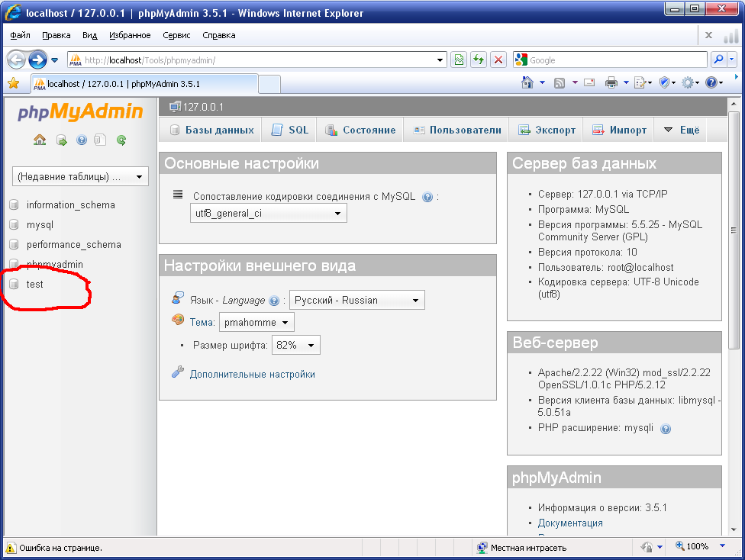This screenshot has width=745, height=560.
Task: Open the recent pages dropdown arrow
Action: pos(55,60)
